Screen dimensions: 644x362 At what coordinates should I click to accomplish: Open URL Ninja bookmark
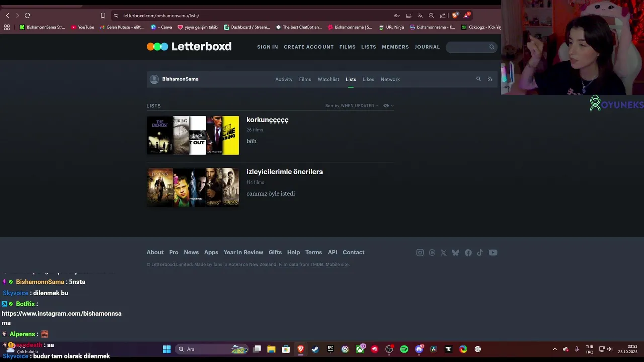(x=391, y=27)
